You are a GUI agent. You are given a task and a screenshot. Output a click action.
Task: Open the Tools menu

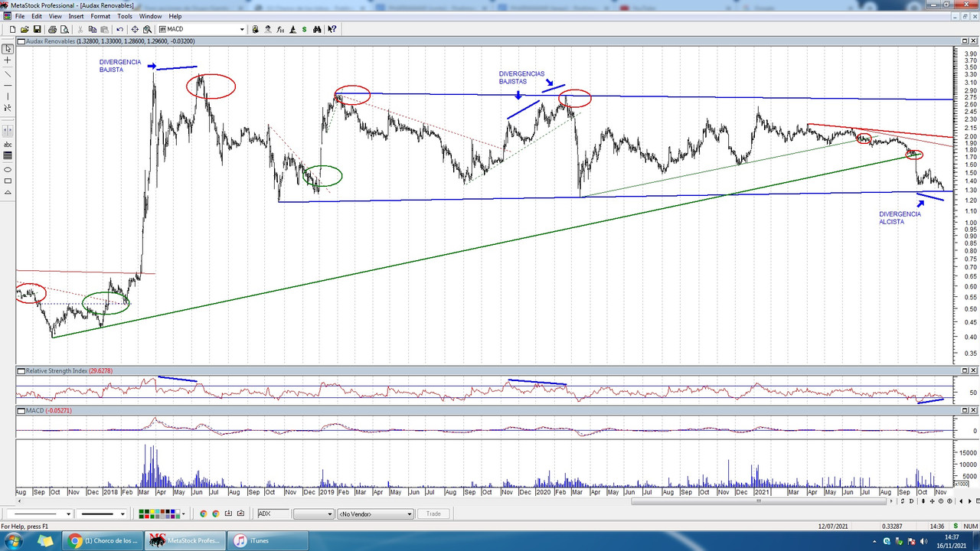tap(125, 15)
